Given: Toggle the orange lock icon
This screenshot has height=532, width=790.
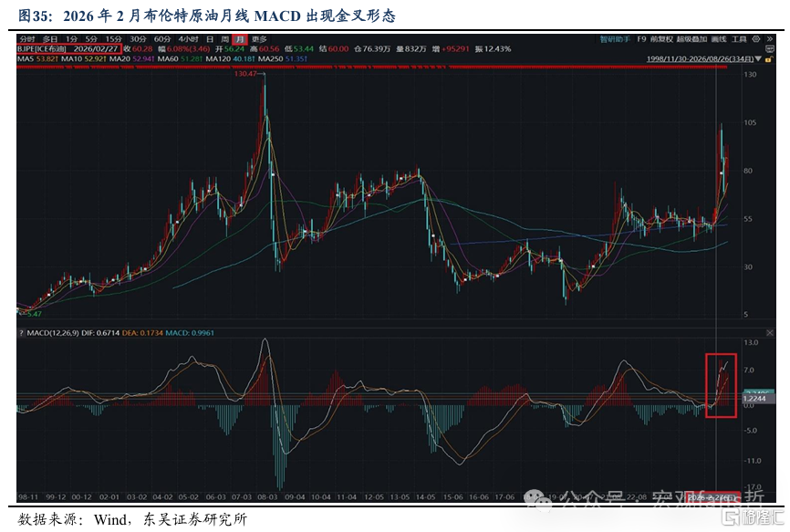Looking at the screenshot, I should pyautogui.click(x=769, y=59).
